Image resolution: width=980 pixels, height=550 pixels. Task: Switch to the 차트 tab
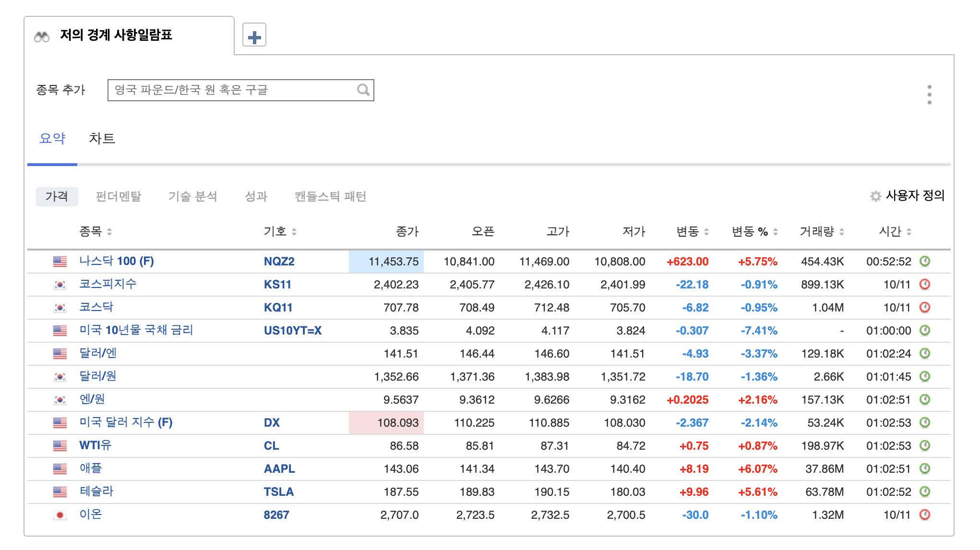point(102,139)
